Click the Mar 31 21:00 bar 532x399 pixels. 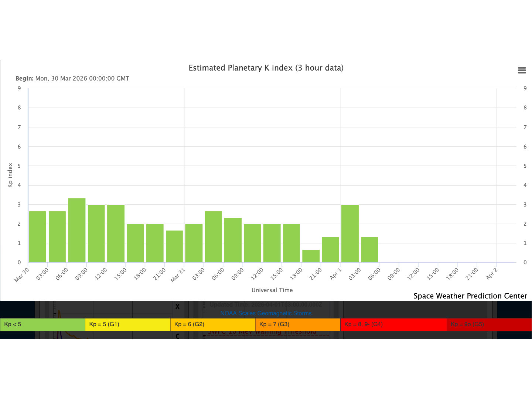tap(330, 250)
